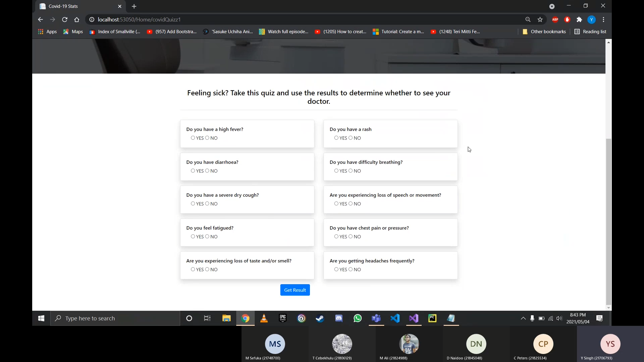Click the browser home icon
This screenshot has width=644, height=362.
click(77, 20)
